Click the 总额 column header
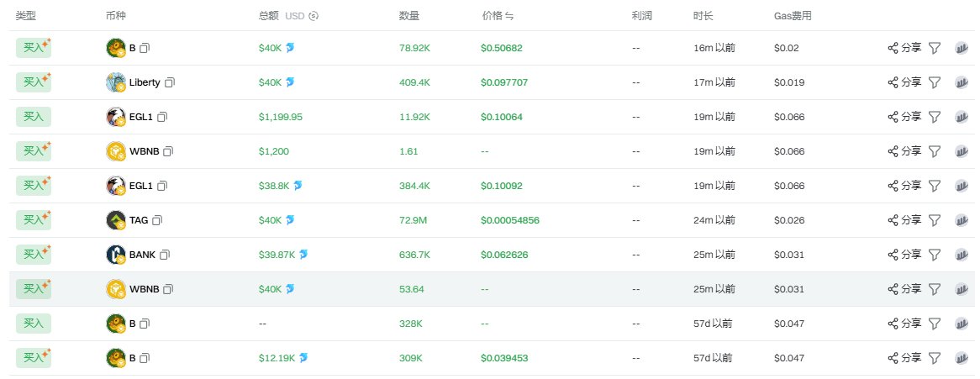The height and width of the screenshot is (379, 980). pyautogui.click(x=269, y=16)
